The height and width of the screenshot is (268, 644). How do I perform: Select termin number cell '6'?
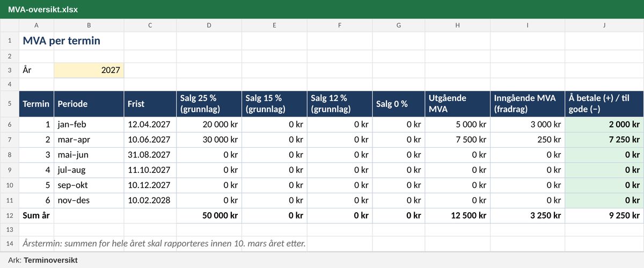coord(36,200)
